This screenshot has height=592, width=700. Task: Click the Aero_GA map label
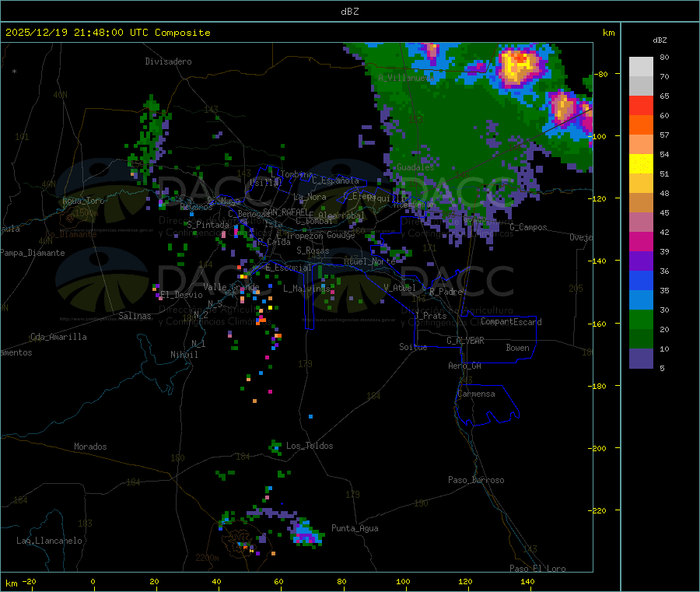464,366
